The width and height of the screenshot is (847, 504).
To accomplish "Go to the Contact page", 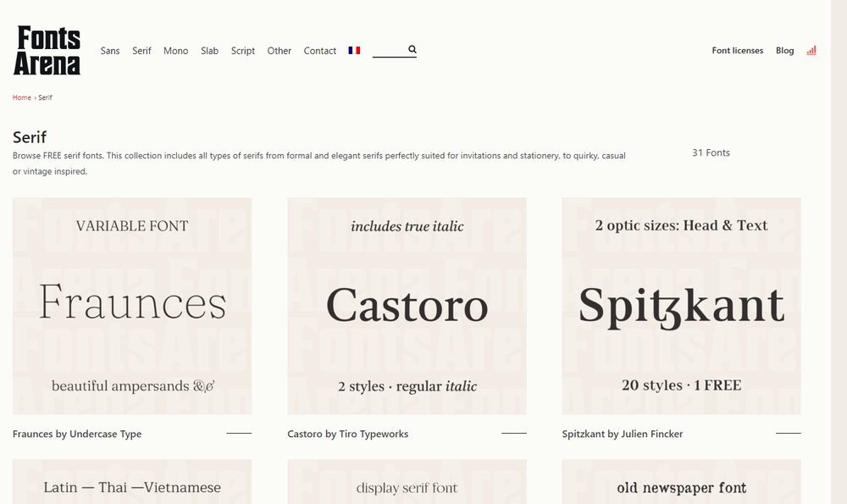I will 319,51.
